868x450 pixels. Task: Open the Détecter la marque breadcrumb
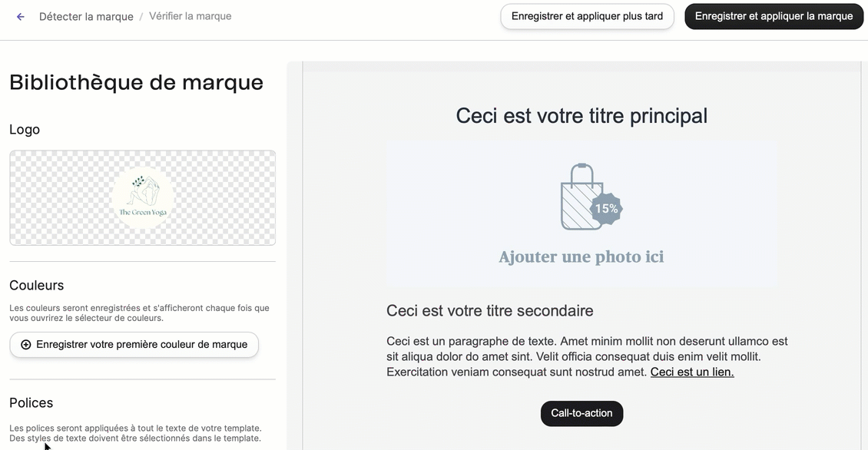coord(86,17)
